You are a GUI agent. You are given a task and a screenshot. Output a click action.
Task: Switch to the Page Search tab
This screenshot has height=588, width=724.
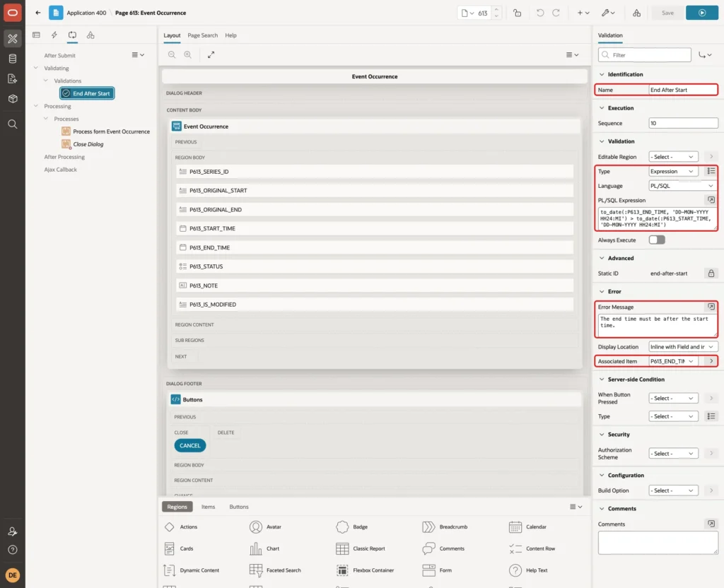(202, 35)
